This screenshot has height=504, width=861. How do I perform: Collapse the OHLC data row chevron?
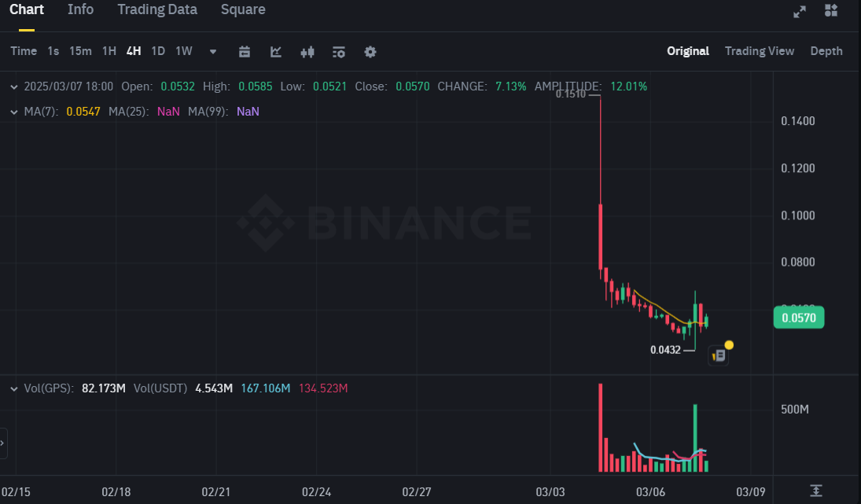click(14, 86)
